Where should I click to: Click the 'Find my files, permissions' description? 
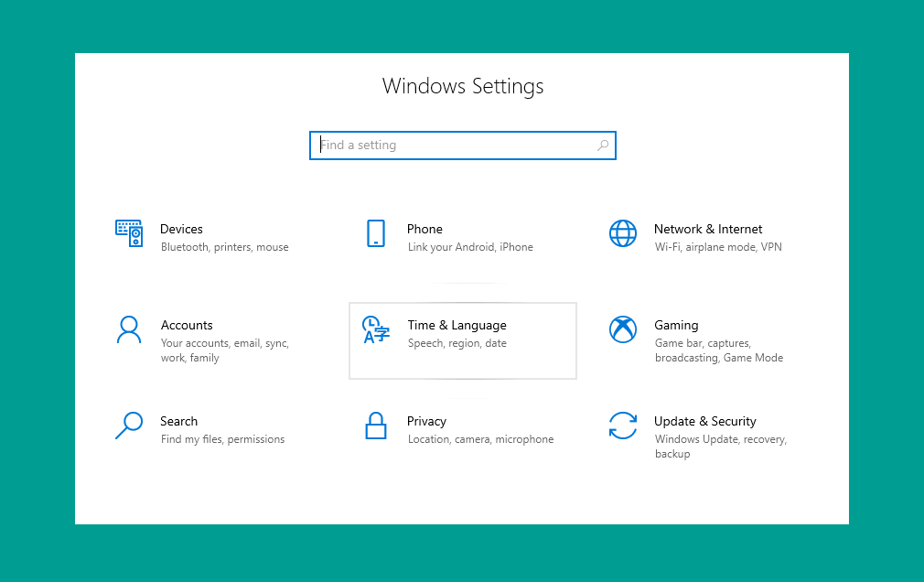(222, 439)
